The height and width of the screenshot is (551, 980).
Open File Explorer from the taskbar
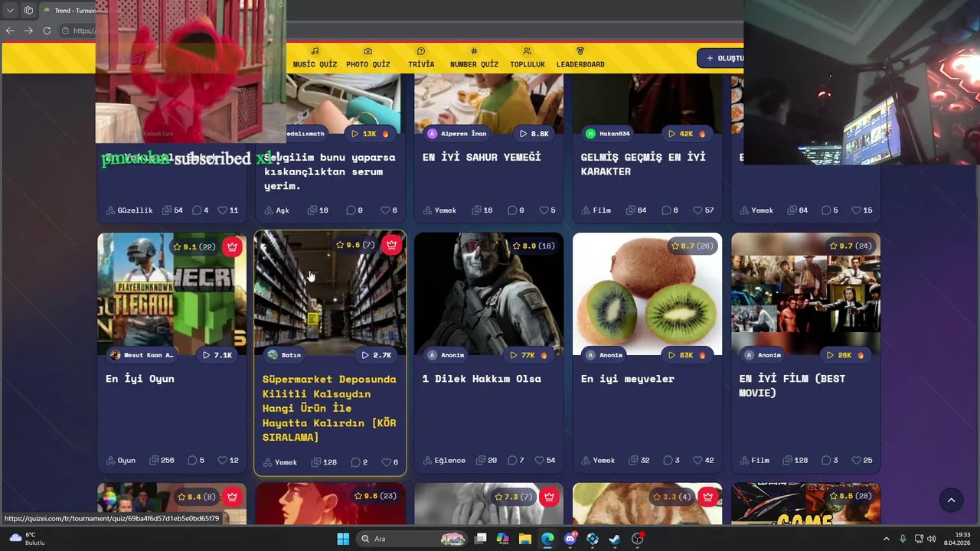pos(525,539)
